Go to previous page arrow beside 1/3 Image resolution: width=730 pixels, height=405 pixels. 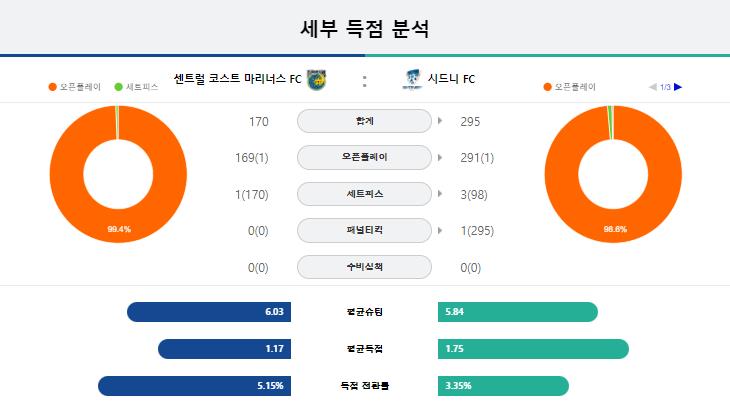[653, 87]
